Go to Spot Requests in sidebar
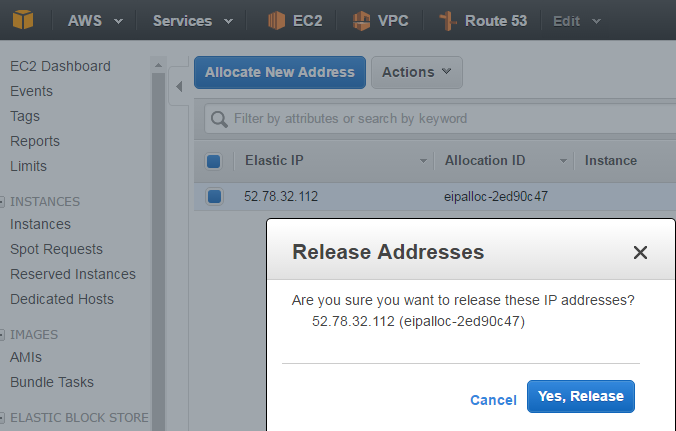The height and width of the screenshot is (431, 676). click(x=56, y=249)
